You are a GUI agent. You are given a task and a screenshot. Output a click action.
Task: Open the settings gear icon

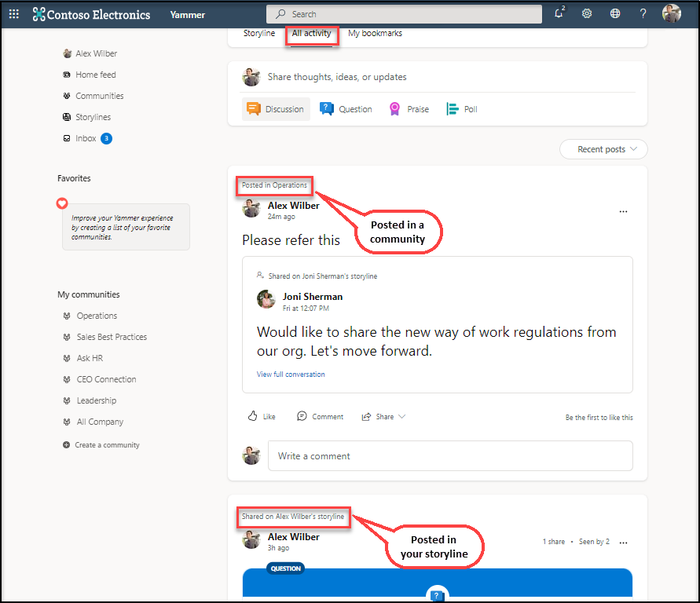pos(587,13)
